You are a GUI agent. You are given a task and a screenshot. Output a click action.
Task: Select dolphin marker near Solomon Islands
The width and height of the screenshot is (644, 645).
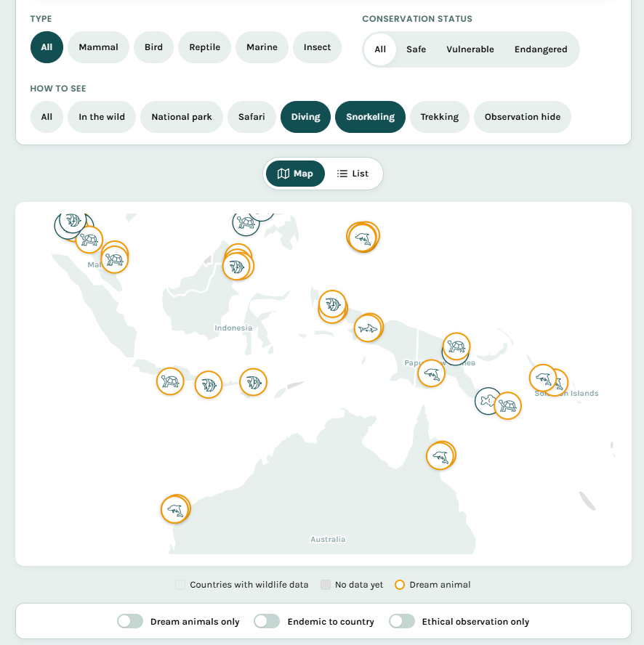point(543,378)
